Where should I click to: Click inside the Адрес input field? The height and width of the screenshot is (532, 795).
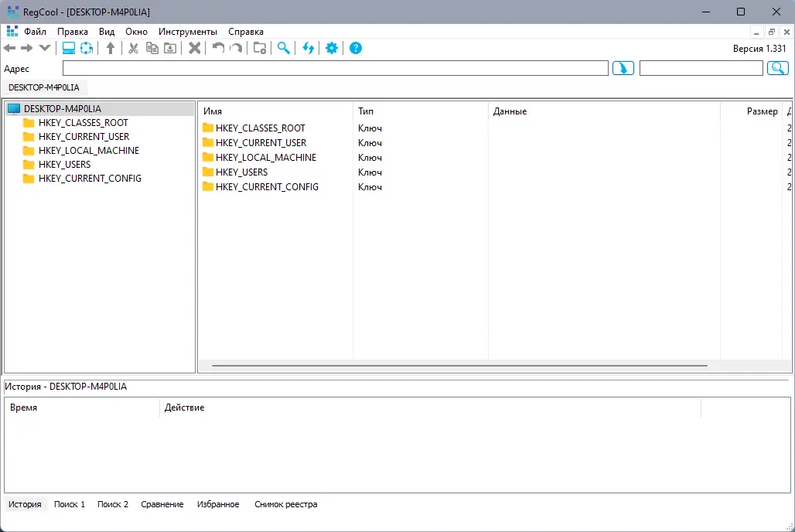click(335, 68)
